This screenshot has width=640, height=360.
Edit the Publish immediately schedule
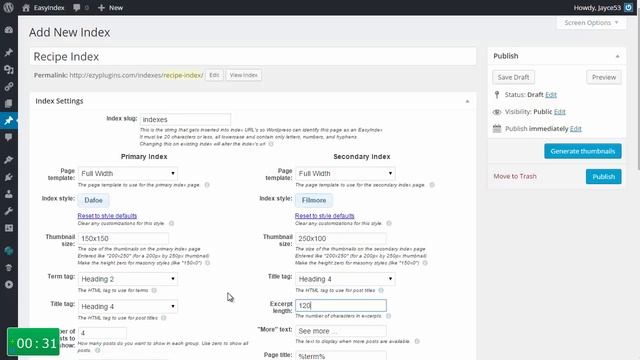point(576,129)
